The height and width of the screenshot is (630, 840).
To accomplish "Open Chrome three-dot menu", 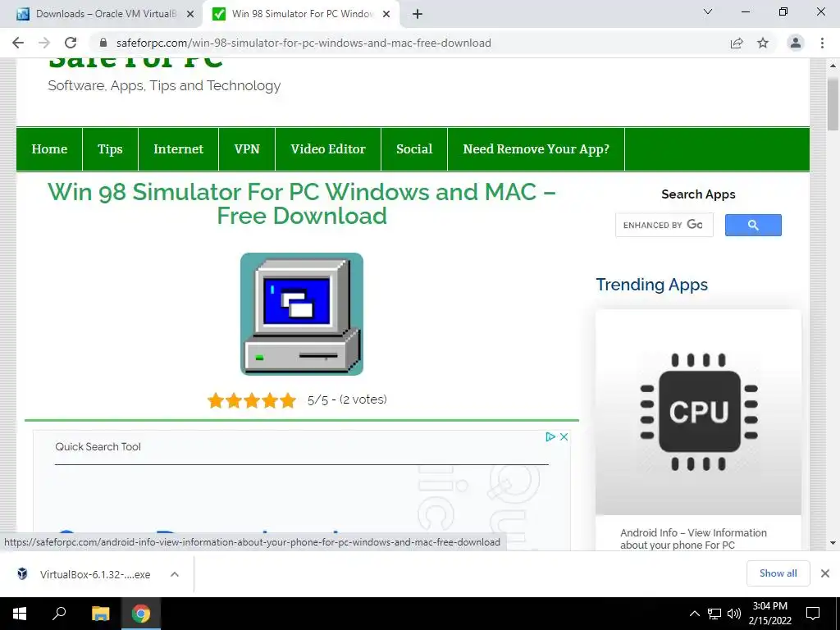I will (822, 43).
